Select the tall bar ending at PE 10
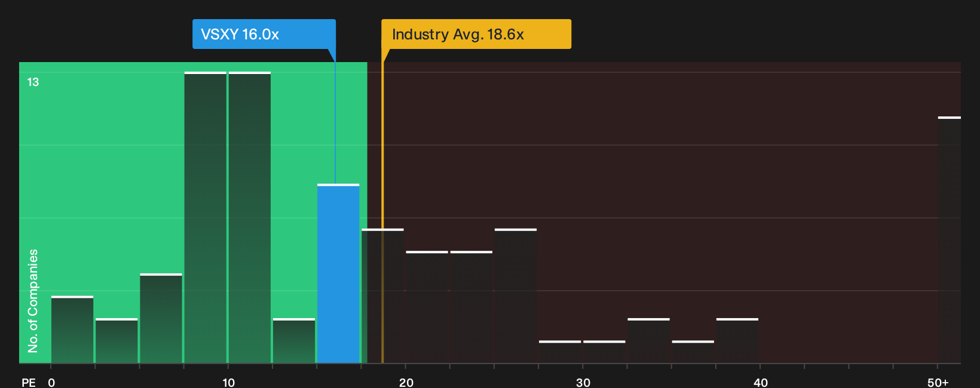 pos(206,217)
